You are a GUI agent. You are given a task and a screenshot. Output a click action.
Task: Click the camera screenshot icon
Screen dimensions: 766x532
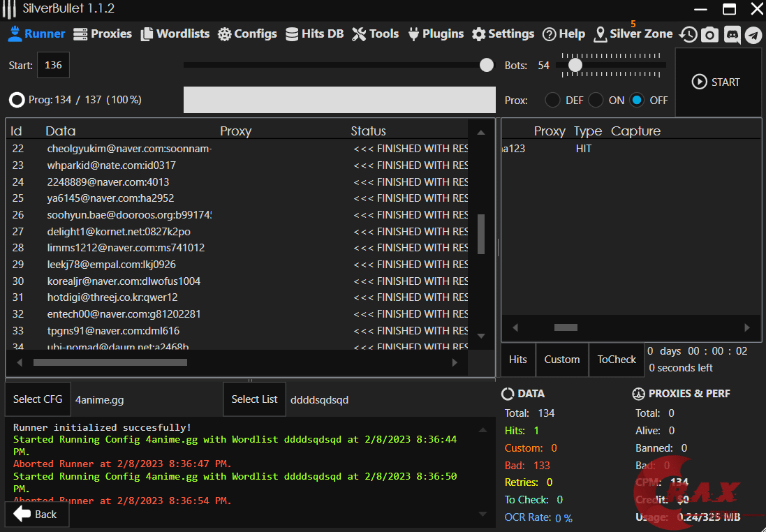click(x=709, y=35)
